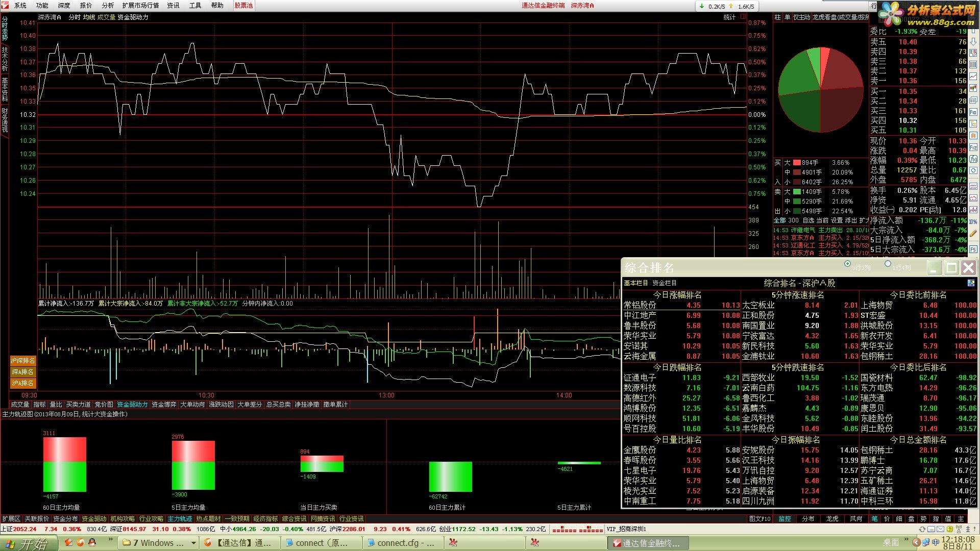Click the 沪深排名 side button

pyautogui.click(x=23, y=361)
